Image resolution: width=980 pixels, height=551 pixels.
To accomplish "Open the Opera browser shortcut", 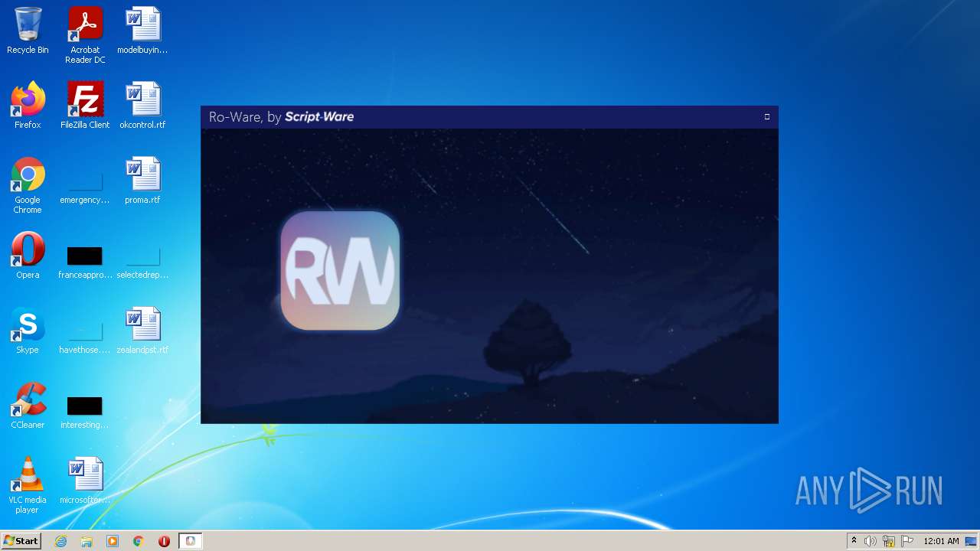I will [x=28, y=256].
